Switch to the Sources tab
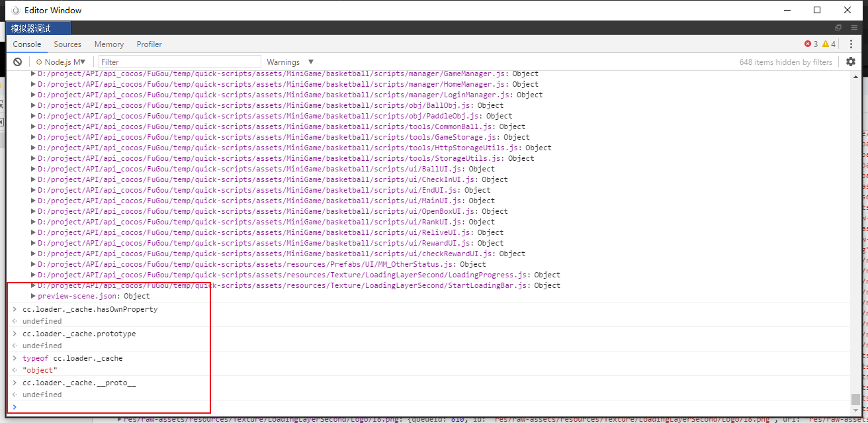Screen dimensions: 868x423 [67, 44]
